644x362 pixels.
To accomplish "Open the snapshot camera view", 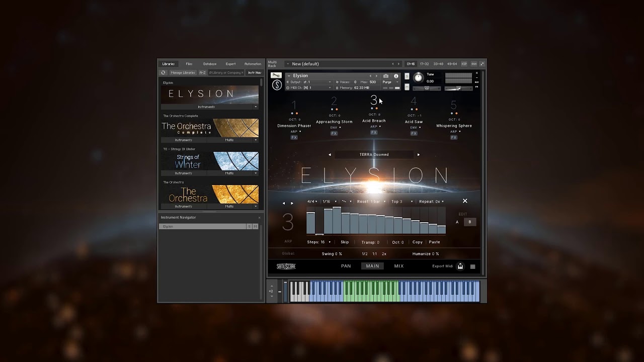I will (386, 76).
